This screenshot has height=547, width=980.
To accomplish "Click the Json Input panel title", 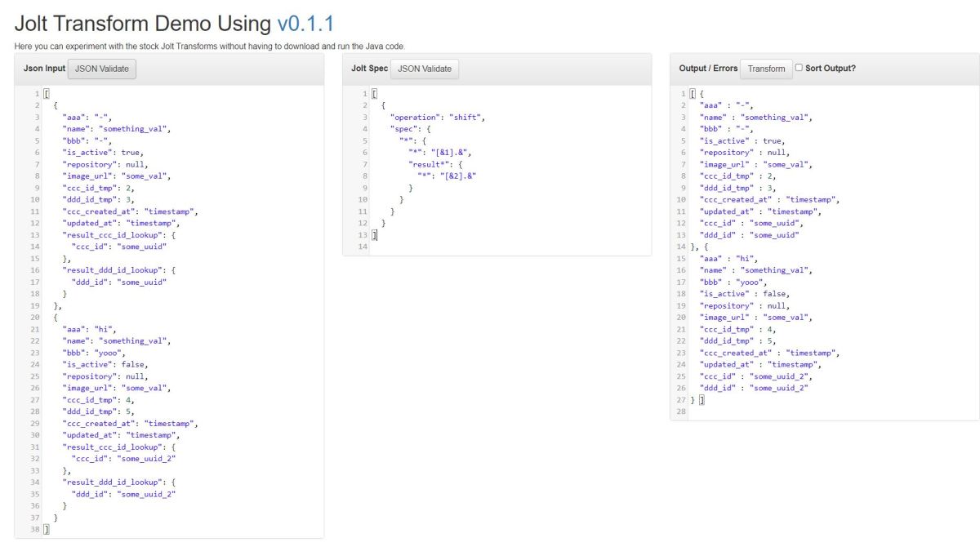I will click(44, 69).
